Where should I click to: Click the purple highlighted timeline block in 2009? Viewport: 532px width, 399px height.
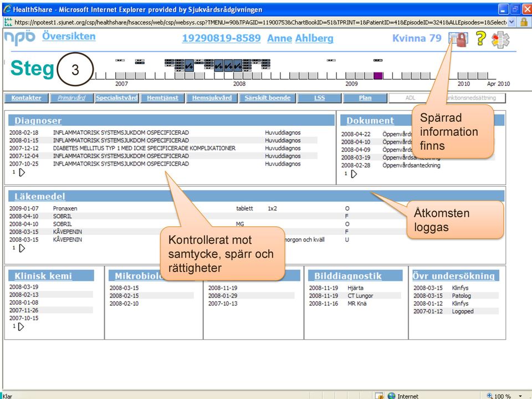click(378, 76)
